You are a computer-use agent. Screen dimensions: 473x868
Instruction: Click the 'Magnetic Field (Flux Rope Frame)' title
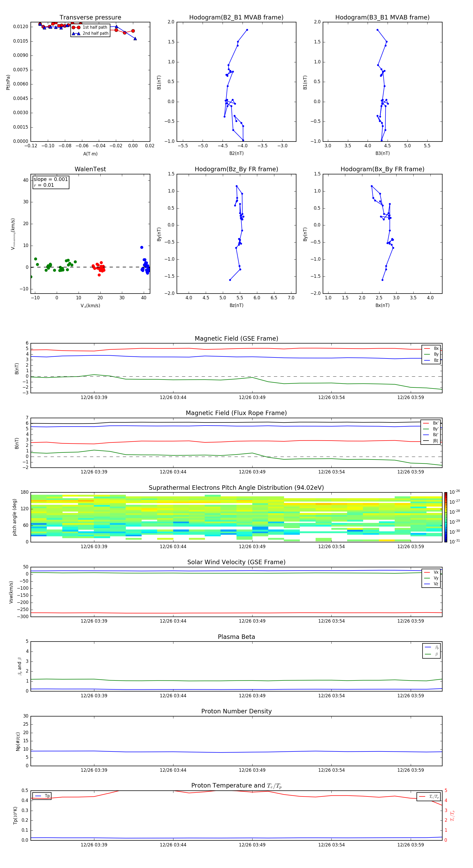click(236, 413)
